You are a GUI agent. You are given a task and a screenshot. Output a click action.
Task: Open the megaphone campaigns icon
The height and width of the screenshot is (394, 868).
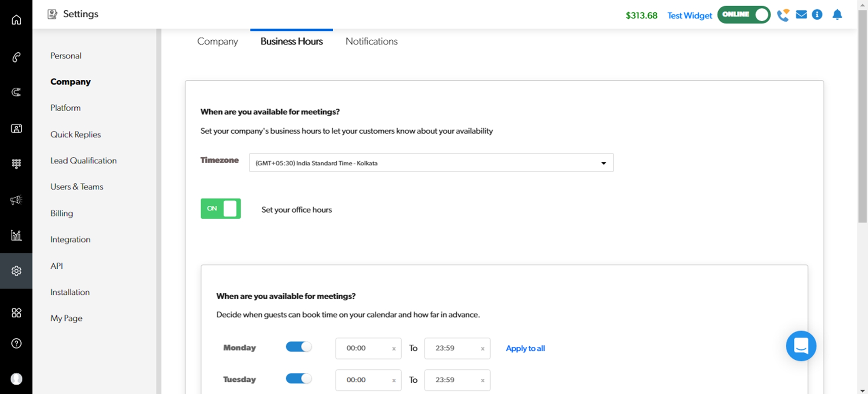(16, 200)
